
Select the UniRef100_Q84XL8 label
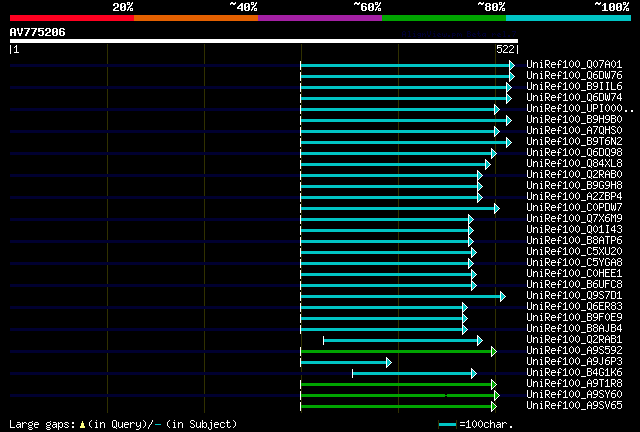pos(574,164)
